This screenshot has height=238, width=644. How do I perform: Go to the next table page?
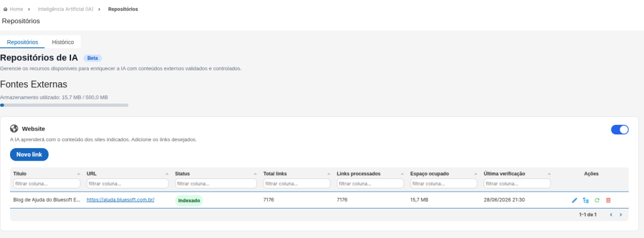coord(621,215)
